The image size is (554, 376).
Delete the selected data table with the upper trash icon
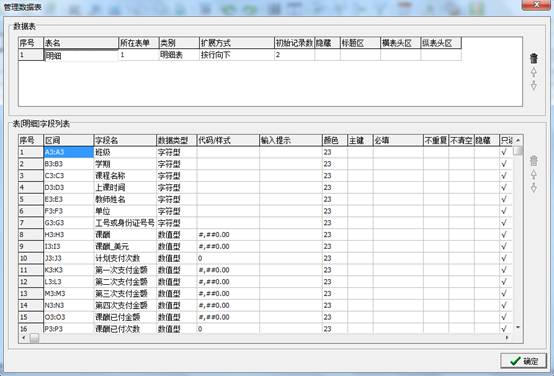coord(534,58)
